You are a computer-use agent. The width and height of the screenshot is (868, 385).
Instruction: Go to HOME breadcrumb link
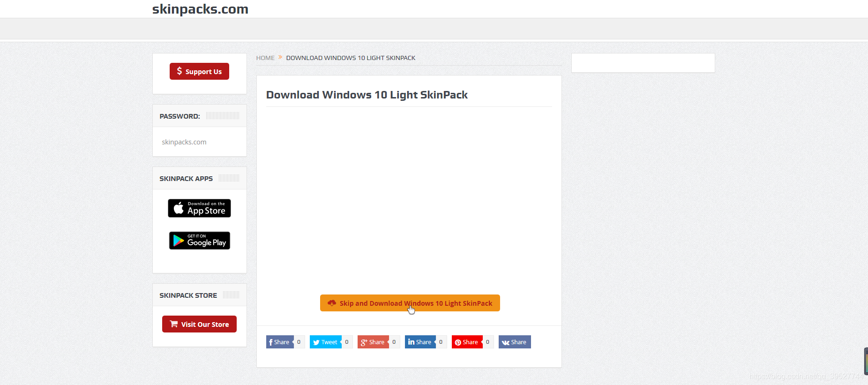265,58
